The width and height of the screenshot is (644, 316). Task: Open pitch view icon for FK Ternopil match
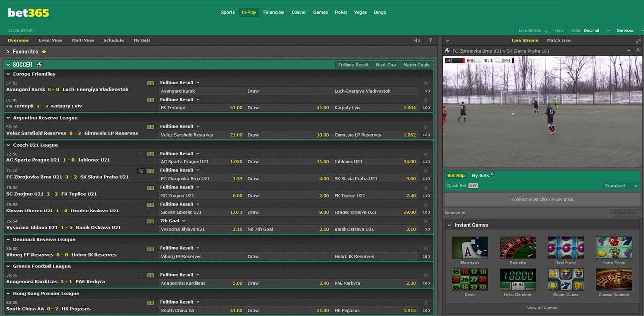(x=150, y=100)
